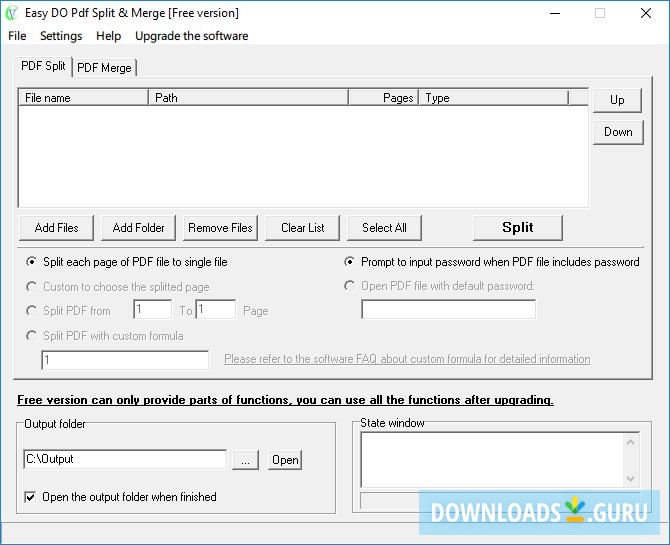Image resolution: width=670 pixels, height=545 pixels.
Task: Click the Path column header
Action: (x=248, y=98)
